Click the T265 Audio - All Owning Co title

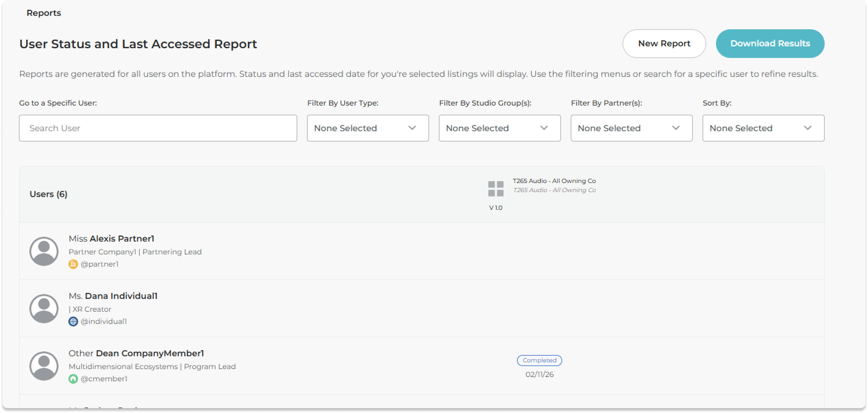click(x=554, y=181)
